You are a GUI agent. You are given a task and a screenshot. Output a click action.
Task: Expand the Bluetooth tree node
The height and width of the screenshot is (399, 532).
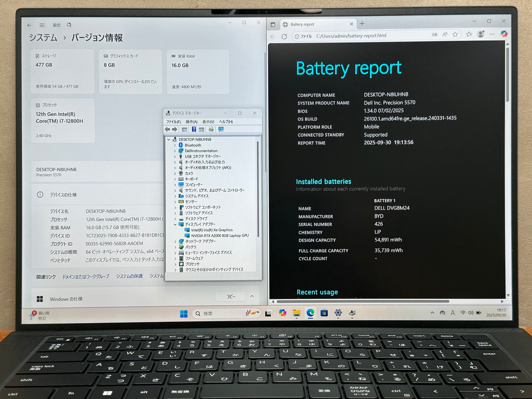(175, 145)
